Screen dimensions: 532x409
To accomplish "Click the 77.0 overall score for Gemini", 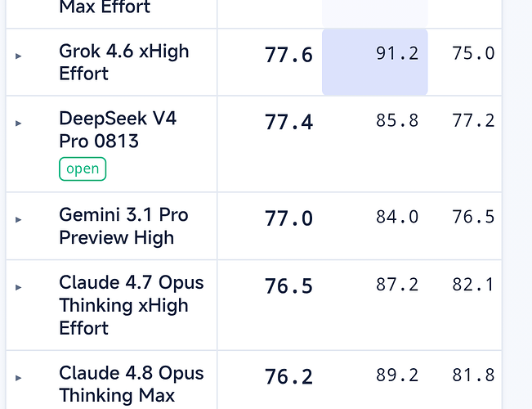I will click(288, 218).
